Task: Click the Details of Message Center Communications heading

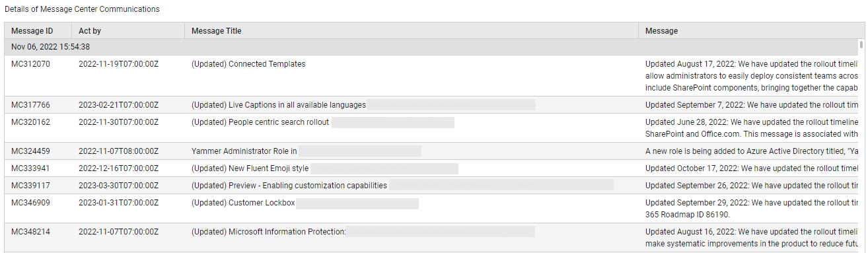Action: (x=82, y=9)
